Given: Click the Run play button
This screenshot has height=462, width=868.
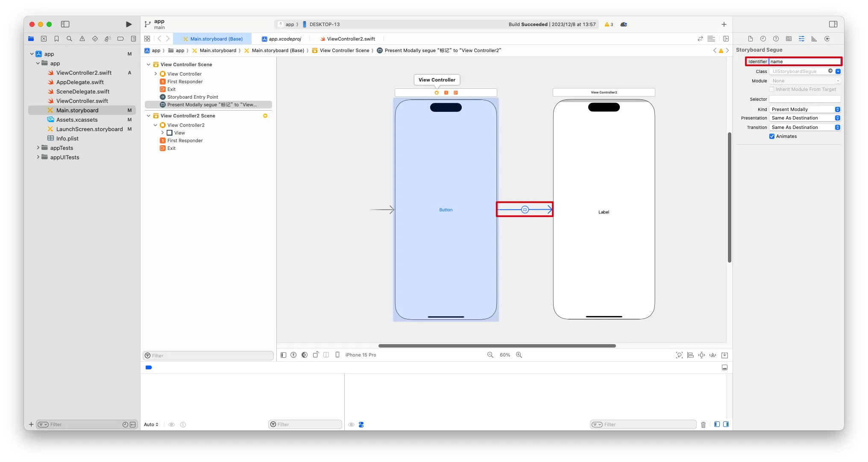Looking at the screenshot, I should (129, 24).
